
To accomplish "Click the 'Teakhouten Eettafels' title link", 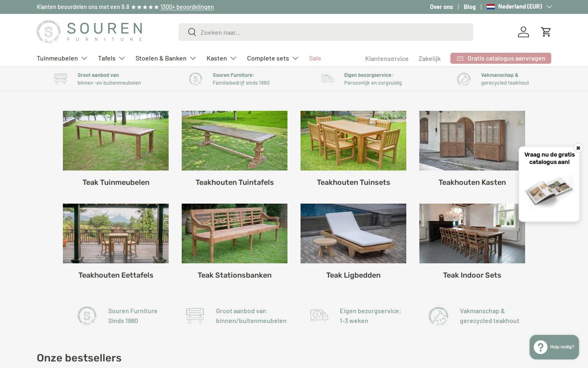I will point(116,275).
